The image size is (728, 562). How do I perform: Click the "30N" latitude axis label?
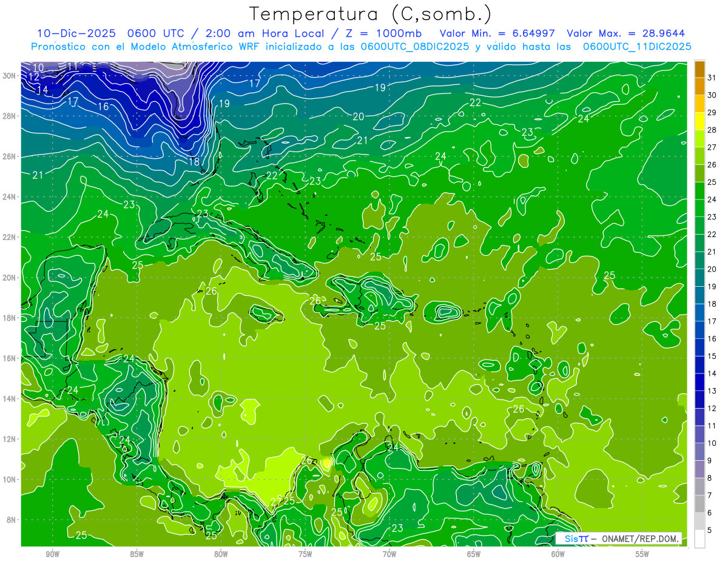tap(9, 76)
